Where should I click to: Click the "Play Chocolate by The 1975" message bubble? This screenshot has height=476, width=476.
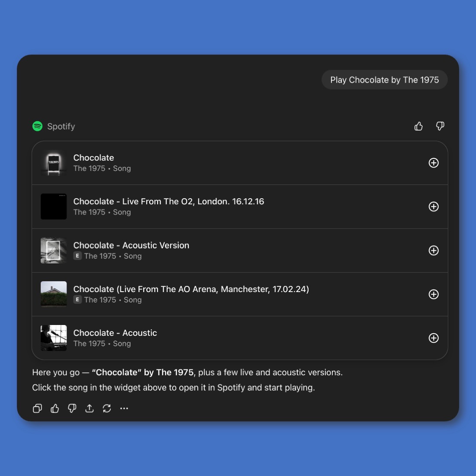pos(384,80)
